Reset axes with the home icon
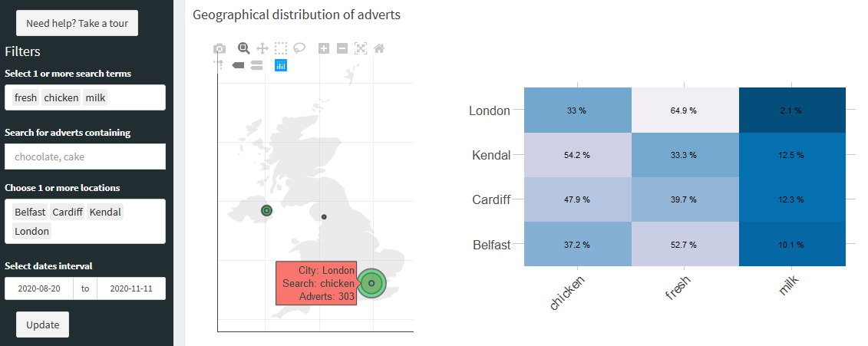The image size is (868, 346). [x=379, y=48]
